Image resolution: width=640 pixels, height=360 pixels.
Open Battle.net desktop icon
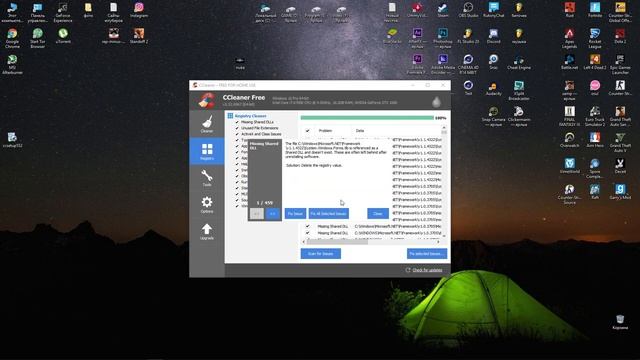pyautogui.click(x=570, y=62)
